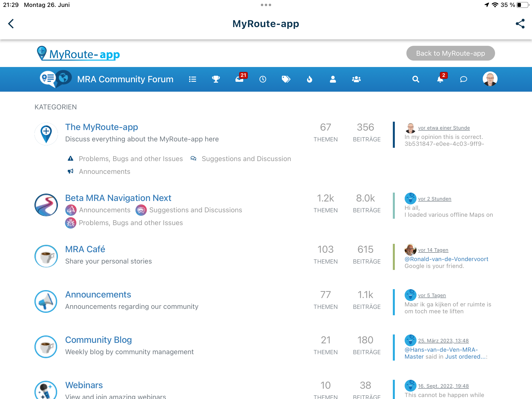532x399 pixels.
Task: Open the 'vor 14 Tagen' post
Action: click(433, 250)
